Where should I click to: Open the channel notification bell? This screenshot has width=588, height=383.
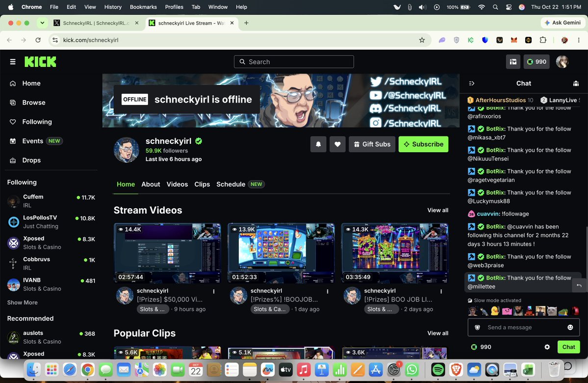[318, 144]
